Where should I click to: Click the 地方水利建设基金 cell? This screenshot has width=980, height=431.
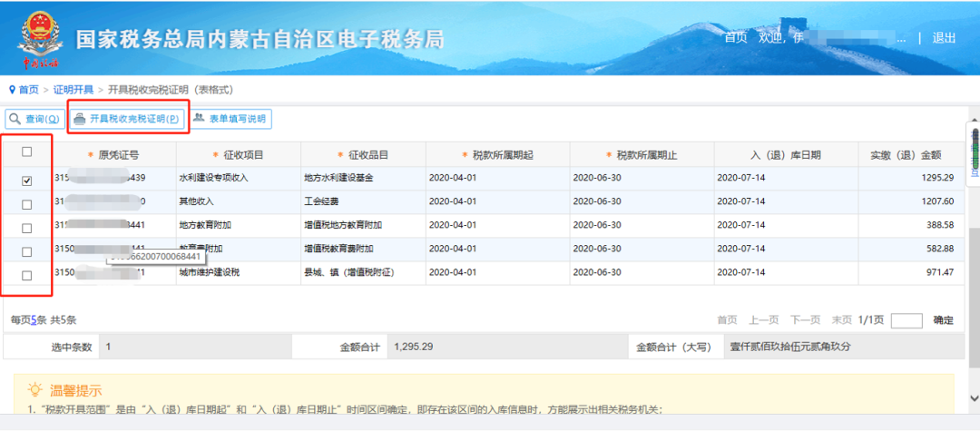(x=363, y=178)
